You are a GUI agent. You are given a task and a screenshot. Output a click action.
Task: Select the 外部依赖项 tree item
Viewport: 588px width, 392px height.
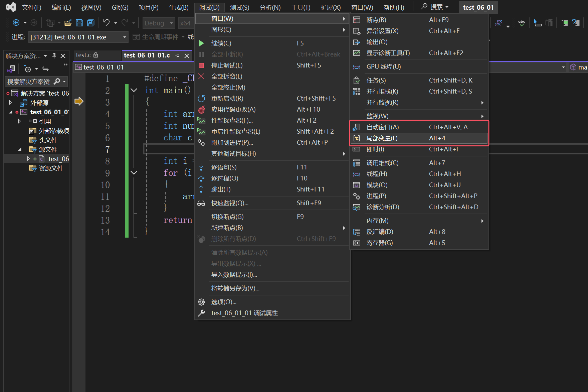(49, 131)
